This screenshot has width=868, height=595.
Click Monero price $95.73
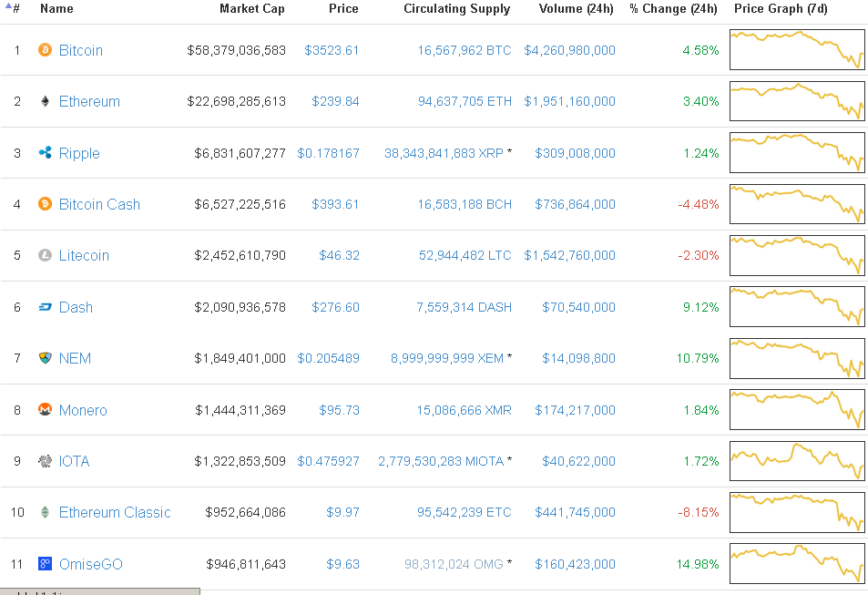click(x=339, y=410)
